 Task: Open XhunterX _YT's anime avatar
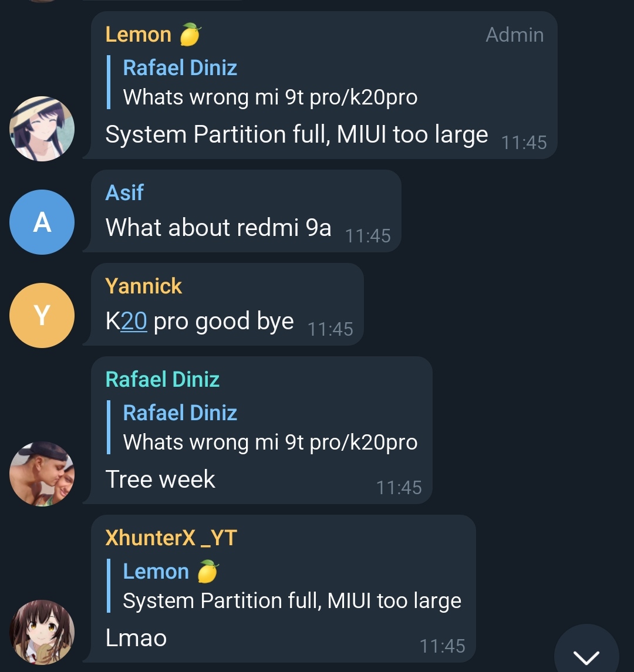coord(42,632)
